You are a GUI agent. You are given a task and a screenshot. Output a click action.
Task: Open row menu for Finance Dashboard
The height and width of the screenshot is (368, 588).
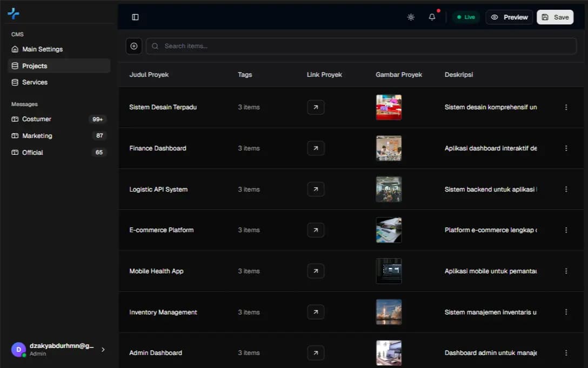[x=566, y=148]
